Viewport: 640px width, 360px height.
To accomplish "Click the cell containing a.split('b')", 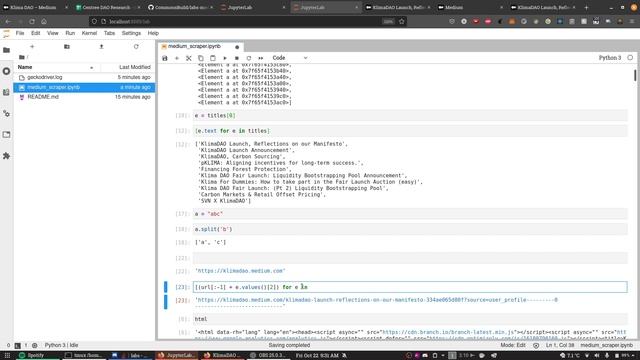I will pyautogui.click(x=410, y=229).
